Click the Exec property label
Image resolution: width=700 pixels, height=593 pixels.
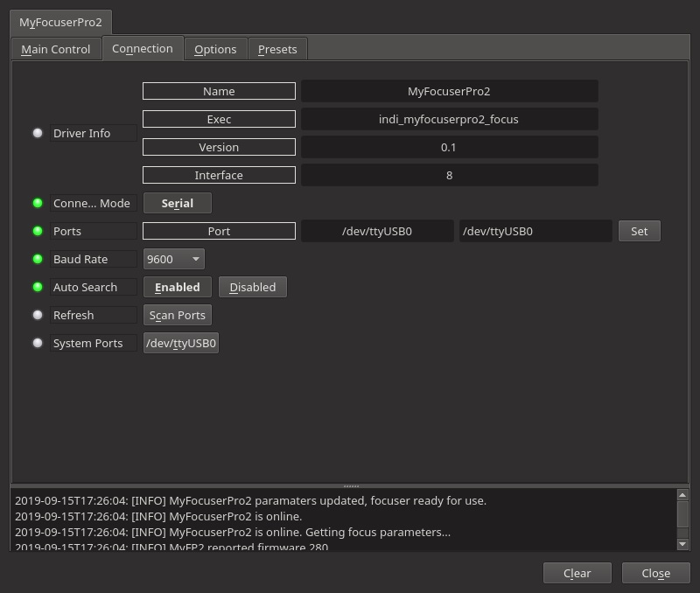coord(219,119)
